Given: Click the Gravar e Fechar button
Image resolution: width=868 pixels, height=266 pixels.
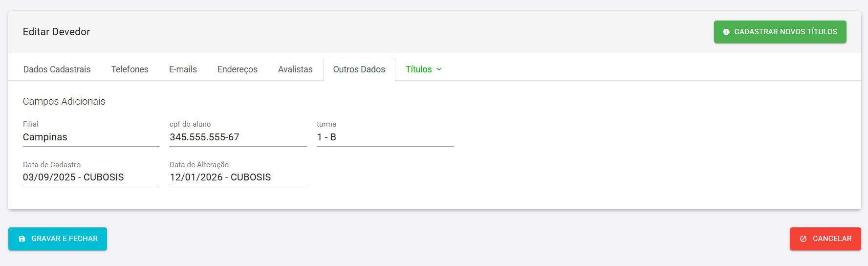Looking at the screenshot, I should coord(58,239).
